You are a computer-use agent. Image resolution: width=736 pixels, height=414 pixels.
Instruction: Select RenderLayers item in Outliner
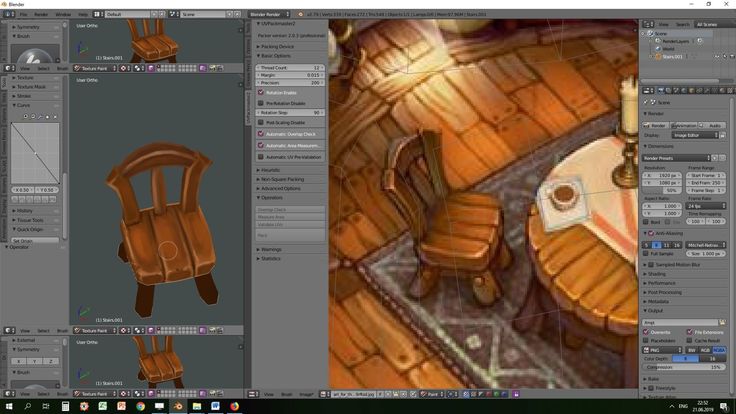pyautogui.click(x=675, y=41)
